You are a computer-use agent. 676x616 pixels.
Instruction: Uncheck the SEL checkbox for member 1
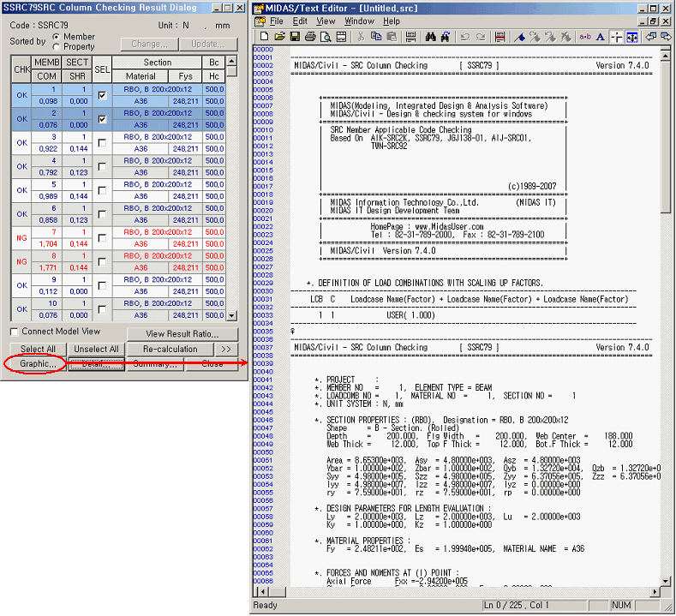click(102, 95)
